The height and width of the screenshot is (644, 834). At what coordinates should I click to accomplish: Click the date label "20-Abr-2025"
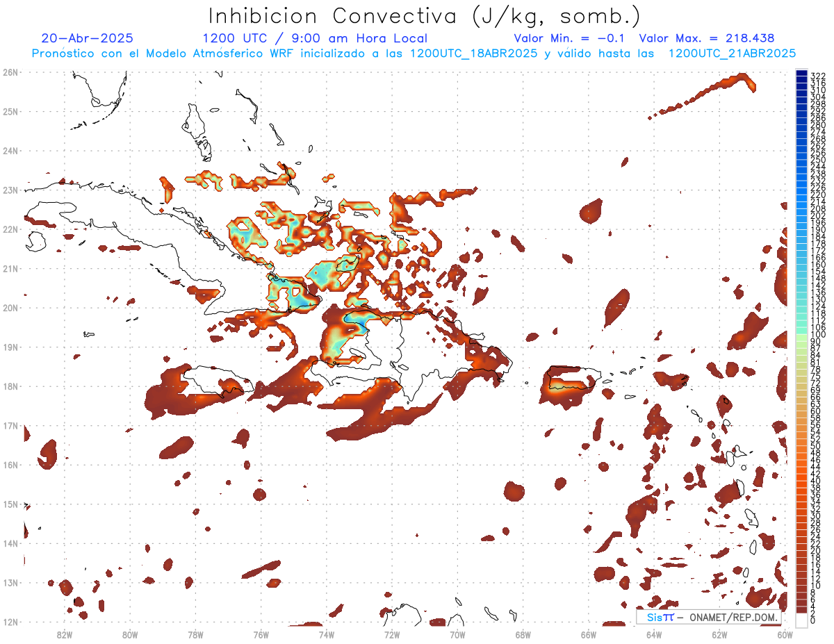[x=88, y=38]
